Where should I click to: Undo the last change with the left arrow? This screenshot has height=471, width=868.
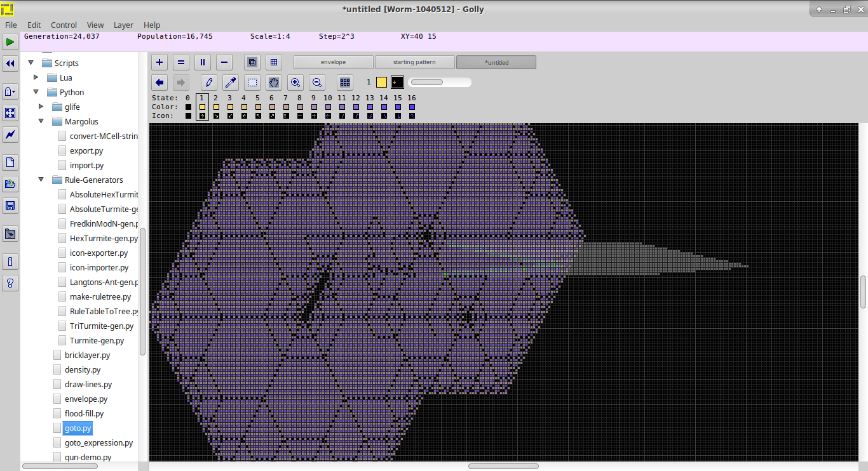(159, 83)
